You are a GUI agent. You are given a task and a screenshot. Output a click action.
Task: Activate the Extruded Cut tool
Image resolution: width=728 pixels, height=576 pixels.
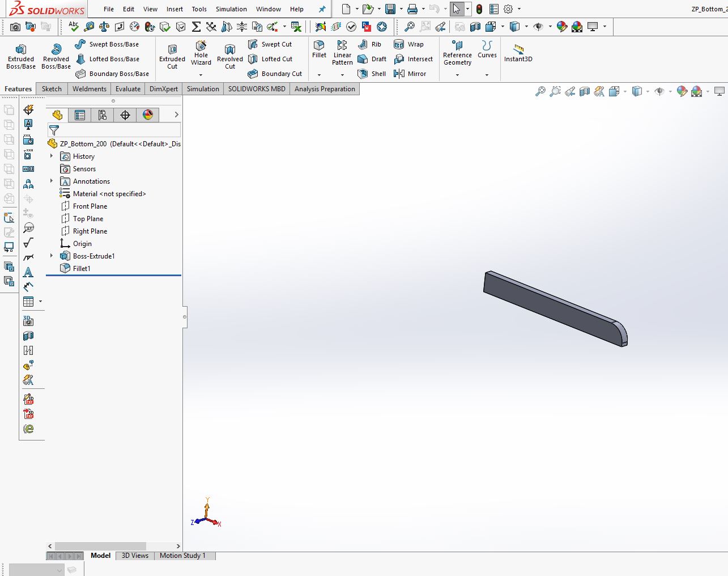tap(172, 56)
